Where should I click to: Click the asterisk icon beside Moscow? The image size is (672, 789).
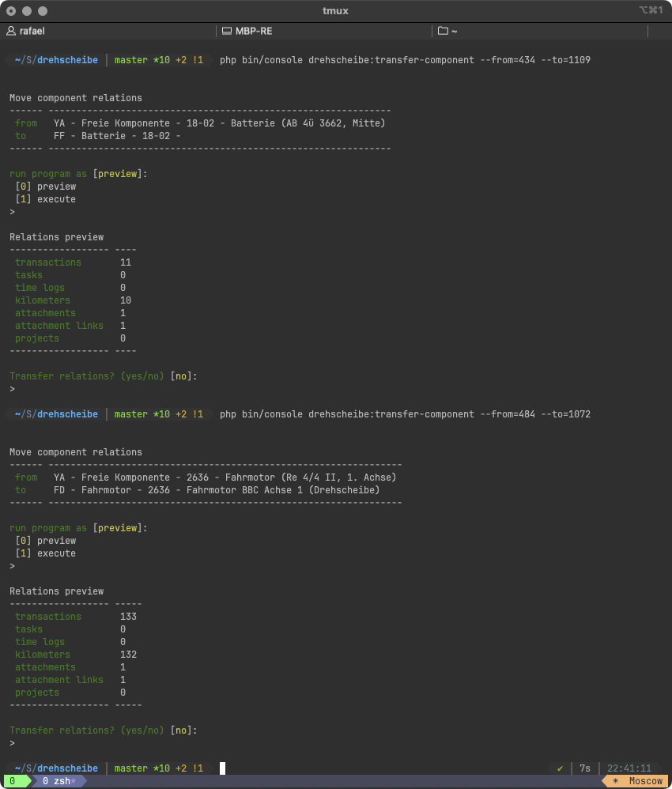tap(615, 781)
